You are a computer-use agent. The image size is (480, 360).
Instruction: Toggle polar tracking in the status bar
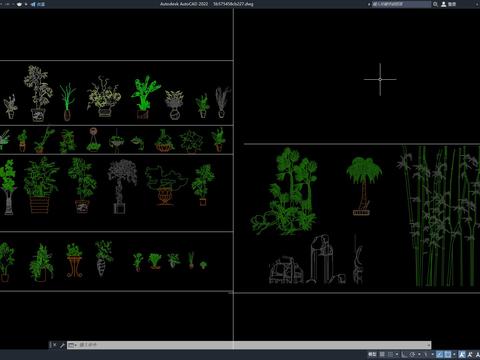(x=412, y=354)
